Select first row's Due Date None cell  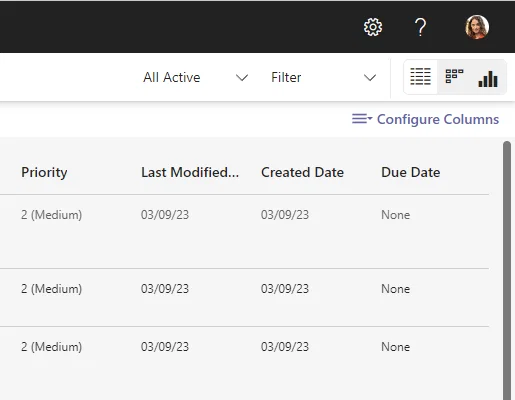pos(396,215)
